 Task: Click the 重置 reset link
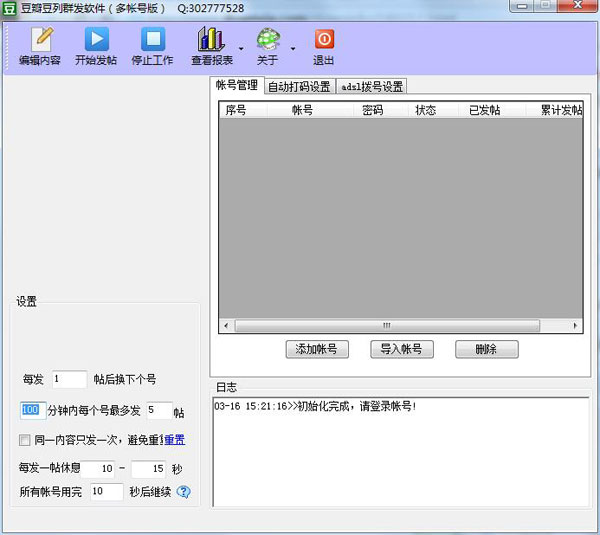(x=175, y=440)
